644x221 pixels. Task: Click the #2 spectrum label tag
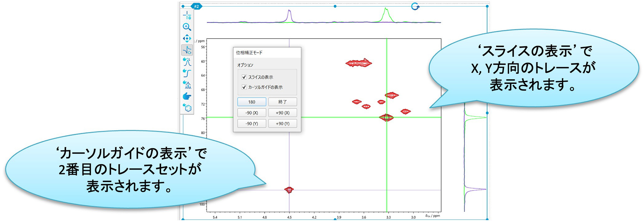coord(196,6)
